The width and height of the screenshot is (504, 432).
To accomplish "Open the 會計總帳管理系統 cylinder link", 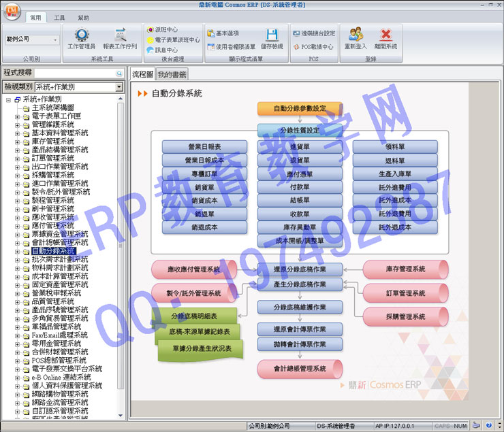I will 300,369.
